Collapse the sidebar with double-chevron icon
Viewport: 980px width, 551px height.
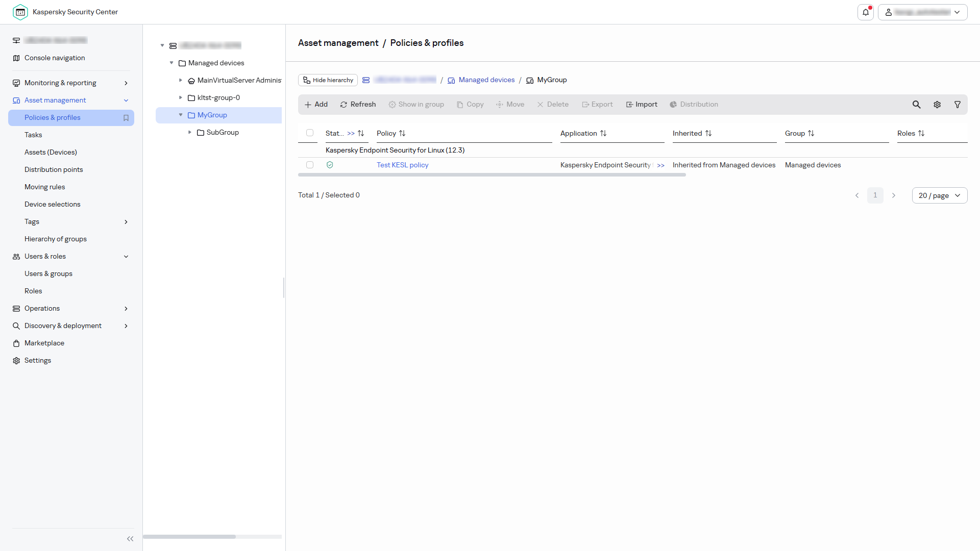(x=130, y=539)
